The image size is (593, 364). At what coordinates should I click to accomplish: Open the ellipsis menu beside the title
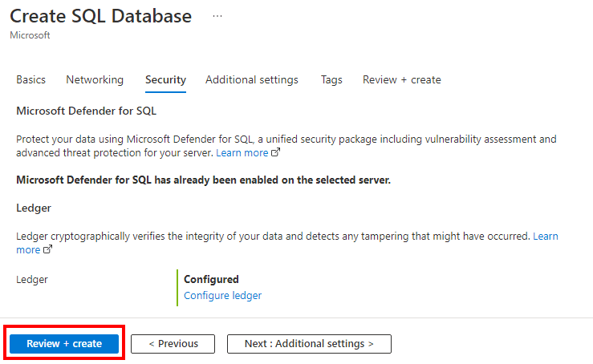click(217, 16)
